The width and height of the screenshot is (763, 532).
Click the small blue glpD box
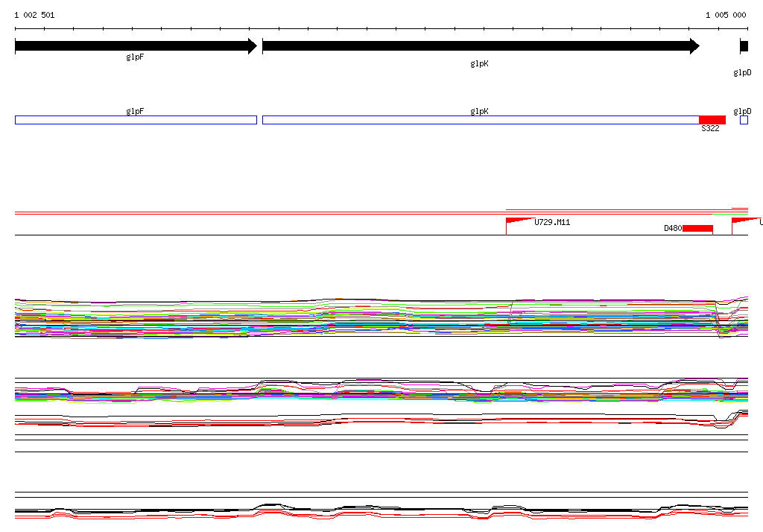[x=744, y=120]
